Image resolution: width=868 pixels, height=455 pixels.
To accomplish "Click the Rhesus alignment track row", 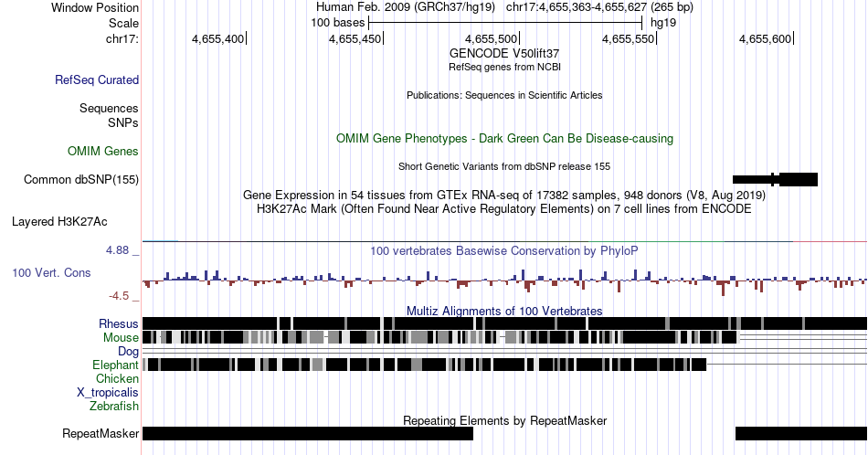I will (504, 323).
